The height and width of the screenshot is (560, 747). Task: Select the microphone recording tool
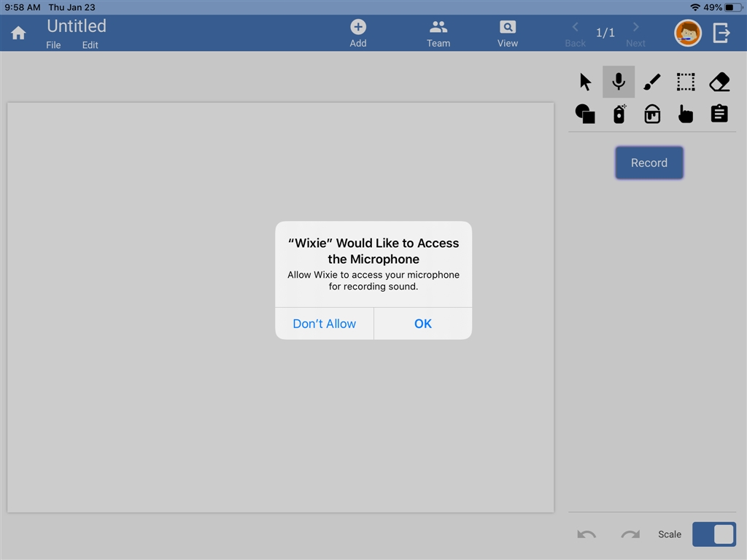pyautogui.click(x=619, y=82)
